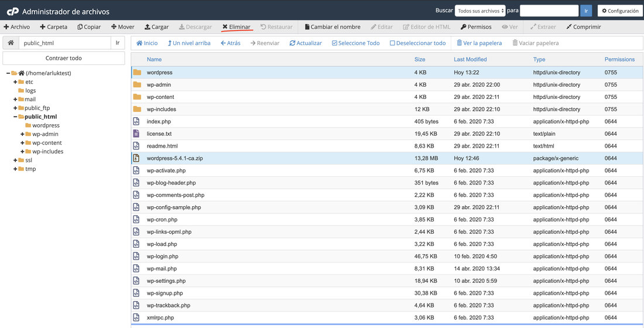Create a new folder with Carpeta

[x=54, y=27]
